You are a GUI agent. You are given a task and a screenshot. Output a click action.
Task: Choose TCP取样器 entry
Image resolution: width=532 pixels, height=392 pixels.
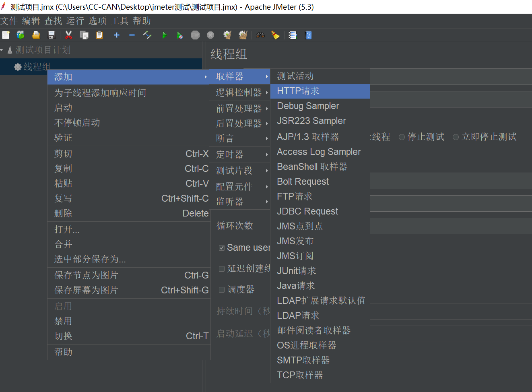coord(320,375)
